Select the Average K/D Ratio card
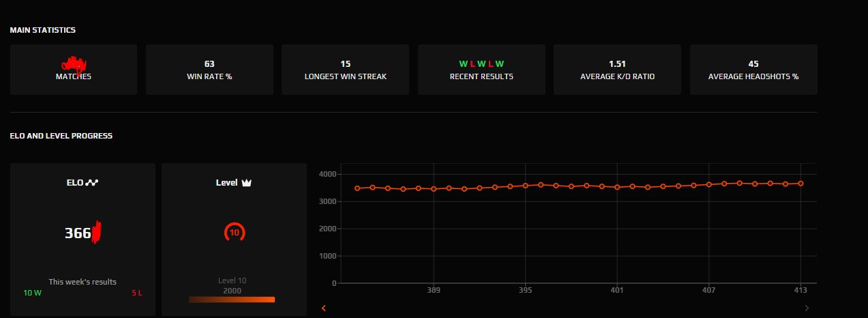Viewport: 868px width, 318px height. pyautogui.click(x=617, y=70)
